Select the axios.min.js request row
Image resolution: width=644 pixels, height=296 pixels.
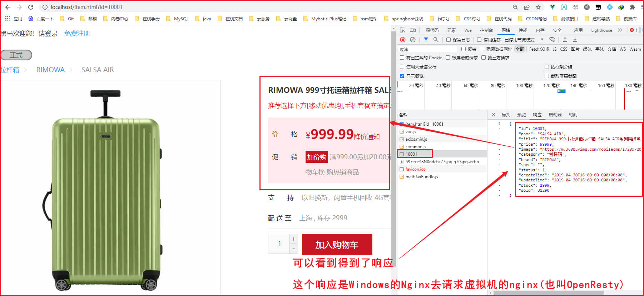(442, 139)
